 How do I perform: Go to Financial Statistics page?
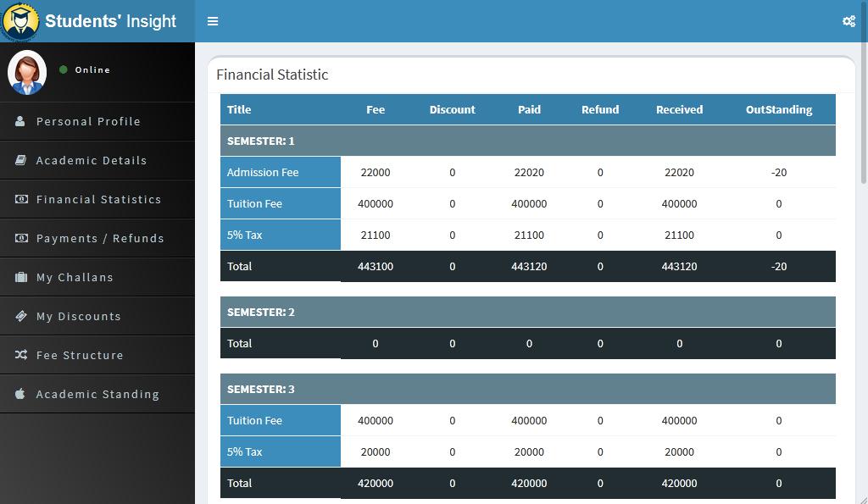pyautogui.click(x=97, y=199)
